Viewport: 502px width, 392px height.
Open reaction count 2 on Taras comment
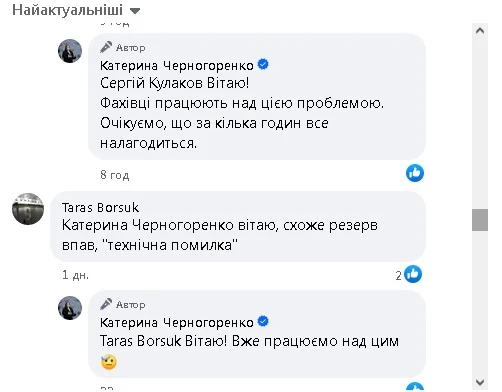coord(398,276)
